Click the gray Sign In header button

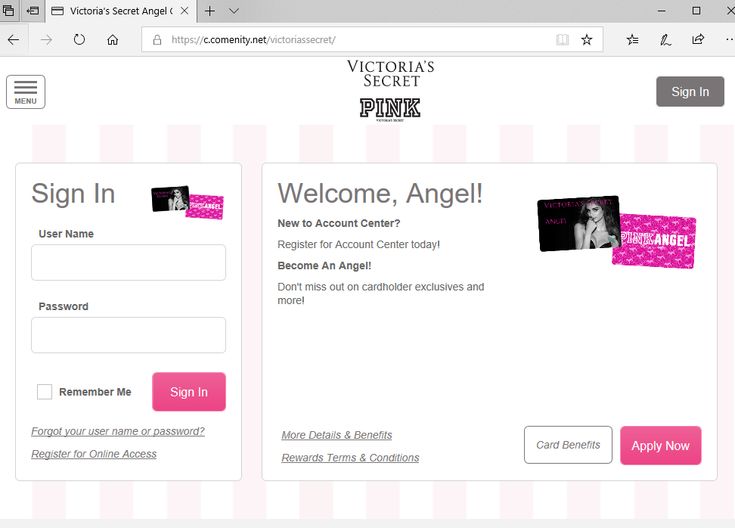[x=690, y=91]
